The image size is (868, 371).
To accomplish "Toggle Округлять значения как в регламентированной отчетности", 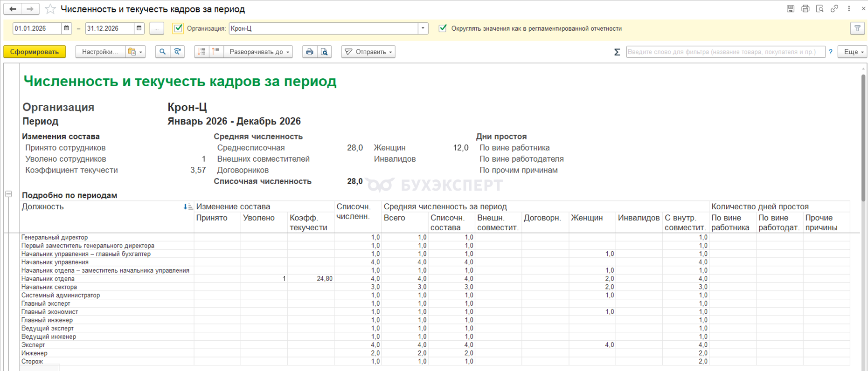I will [x=443, y=28].
